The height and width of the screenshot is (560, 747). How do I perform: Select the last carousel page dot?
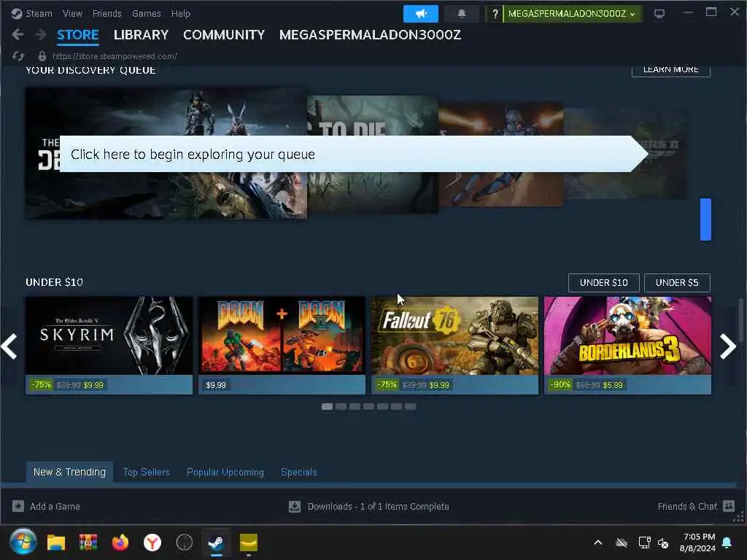[410, 406]
